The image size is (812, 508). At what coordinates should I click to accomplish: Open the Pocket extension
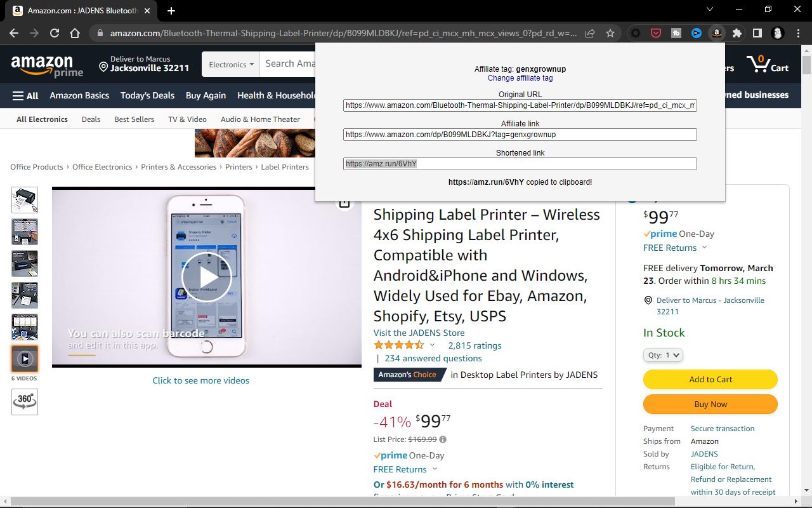click(656, 33)
